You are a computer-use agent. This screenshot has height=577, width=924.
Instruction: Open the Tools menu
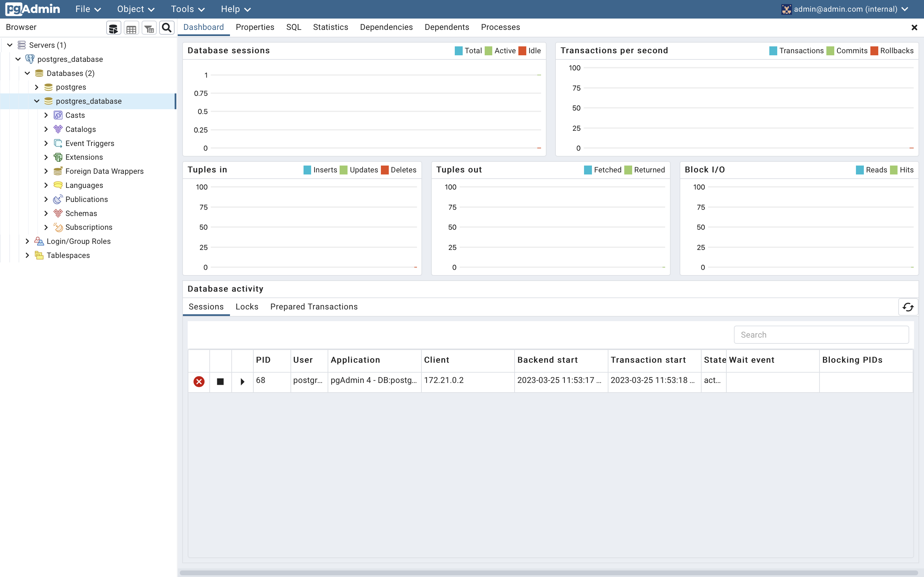[187, 9]
